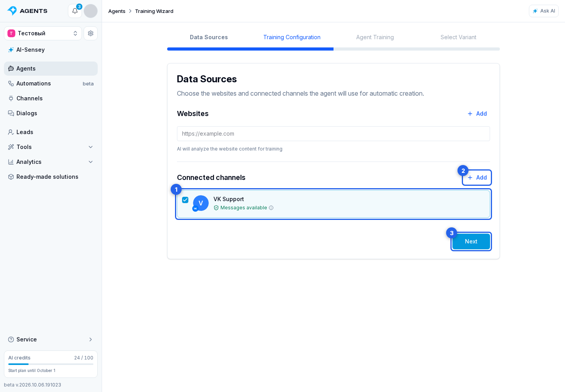
Task: Focus the website URL input field
Action: click(334, 134)
